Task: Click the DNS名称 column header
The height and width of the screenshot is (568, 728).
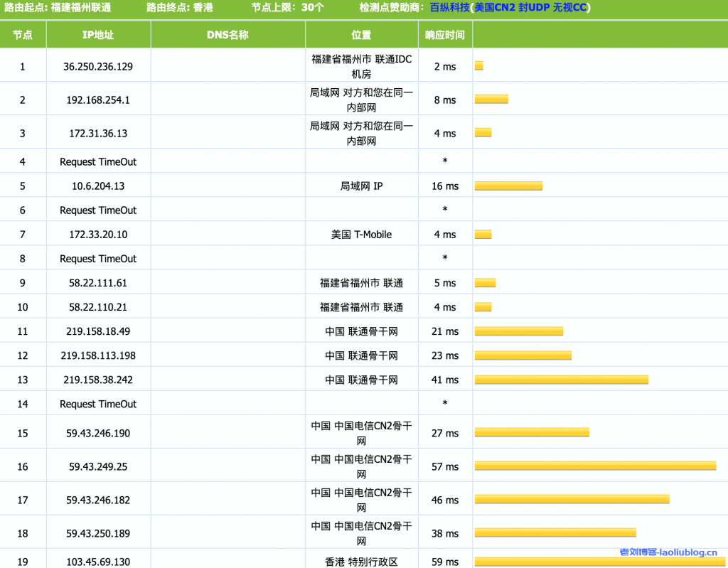Action: pos(227,35)
